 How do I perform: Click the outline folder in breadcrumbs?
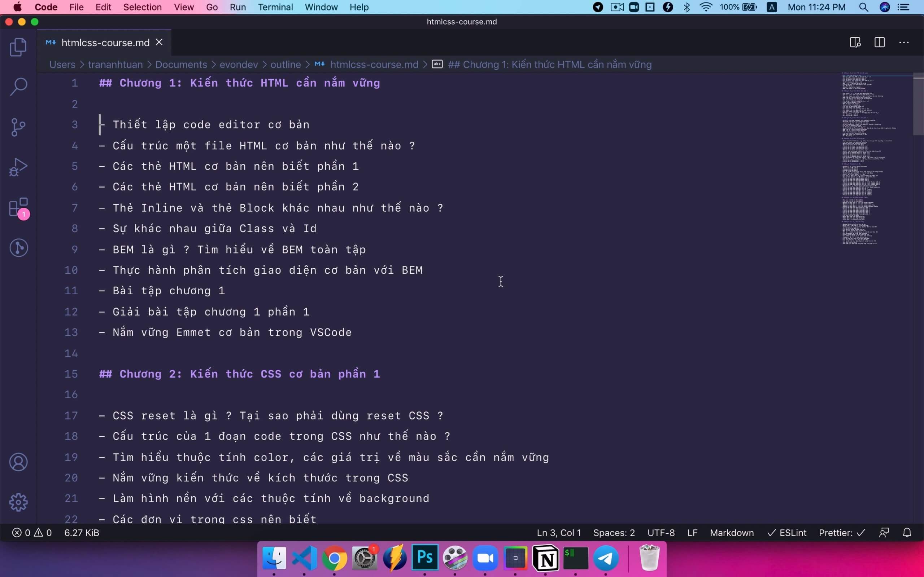click(285, 65)
